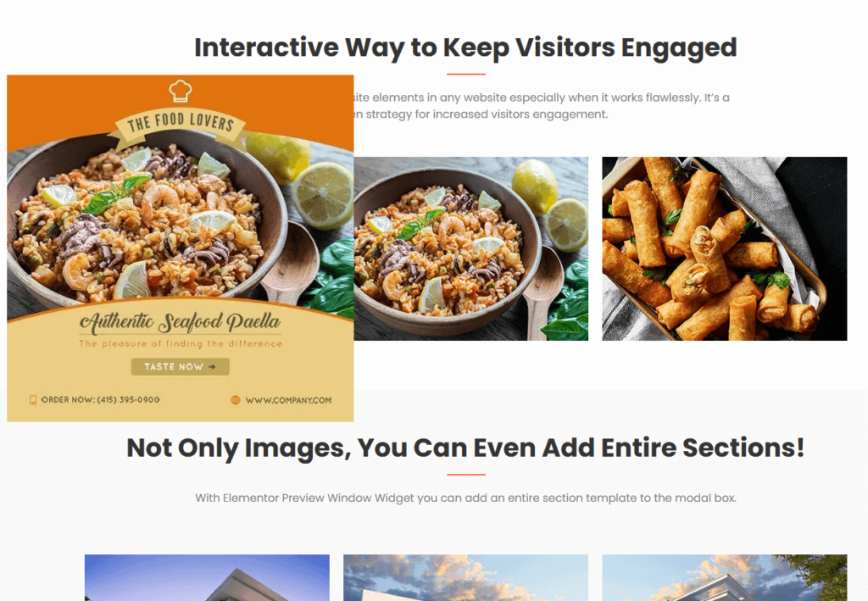The width and height of the screenshot is (868, 601).
Task: Click the www.company.com link
Action: 288,400
